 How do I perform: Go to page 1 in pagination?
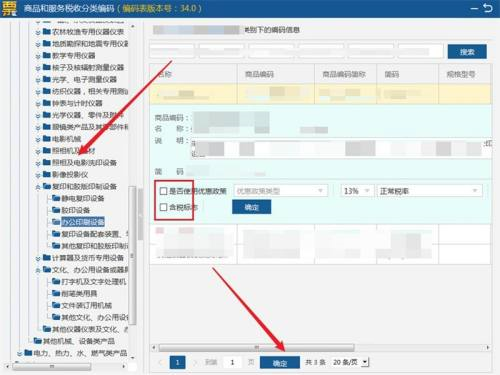tap(177, 362)
